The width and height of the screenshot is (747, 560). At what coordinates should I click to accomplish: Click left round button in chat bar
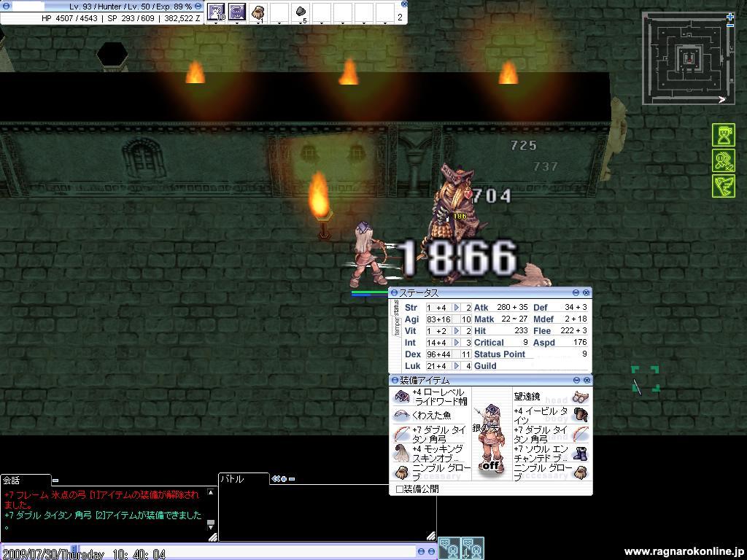click(421, 551)
